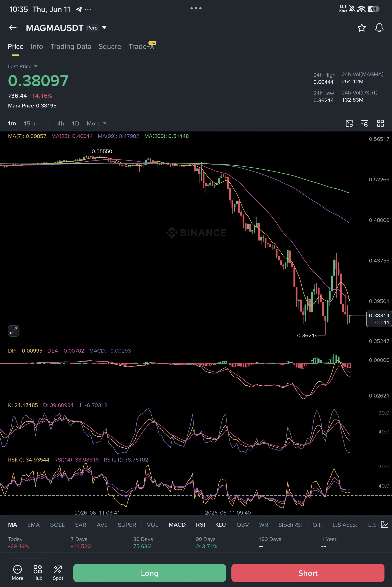This screenshot has height=587, width=392.
Task: Open chart settings icon next to grid
Action: click(x=365, y=123)
